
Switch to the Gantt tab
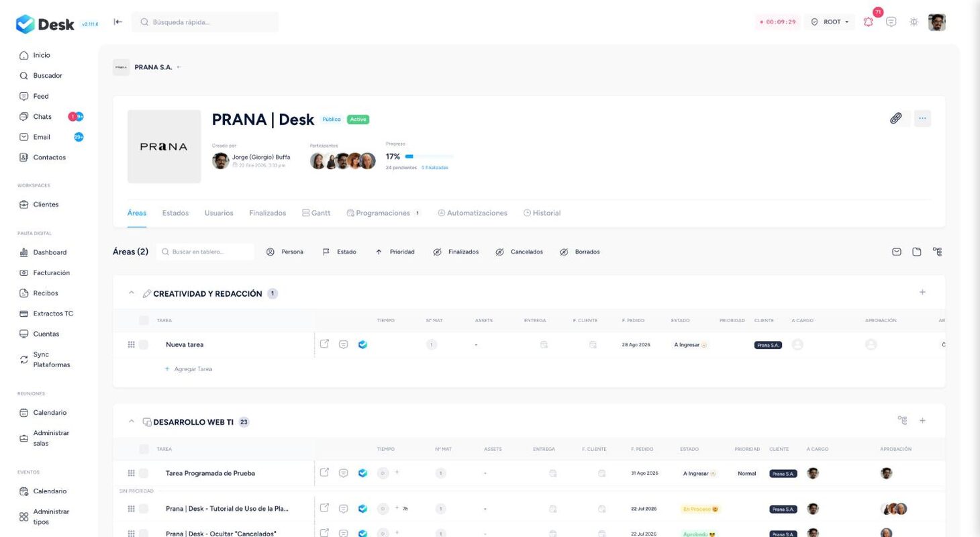point(316,213)
